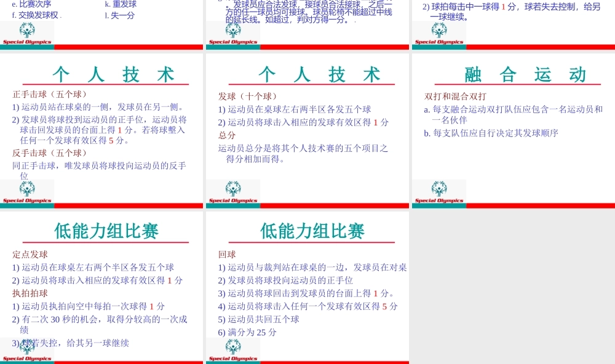This screenshot has width=615, height=364.
Task: Select the 低能力组比赛 slide about 定点发球
Action: pos(101,288)
